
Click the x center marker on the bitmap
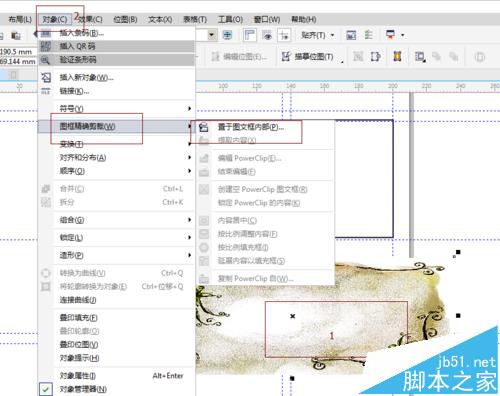tap(292, 316)
